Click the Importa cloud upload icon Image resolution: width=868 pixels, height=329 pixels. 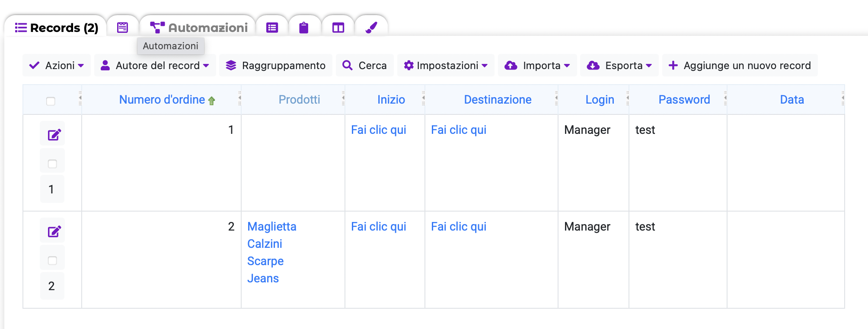(511, 65)
